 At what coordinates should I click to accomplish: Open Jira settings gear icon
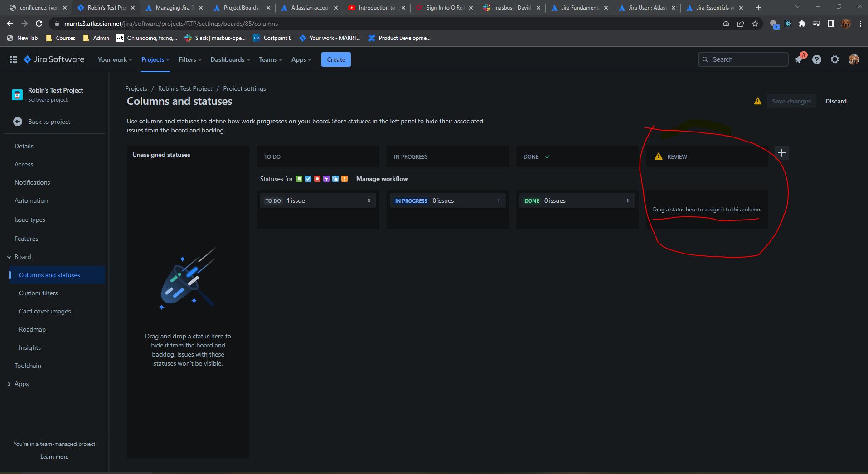click(835, 59)
